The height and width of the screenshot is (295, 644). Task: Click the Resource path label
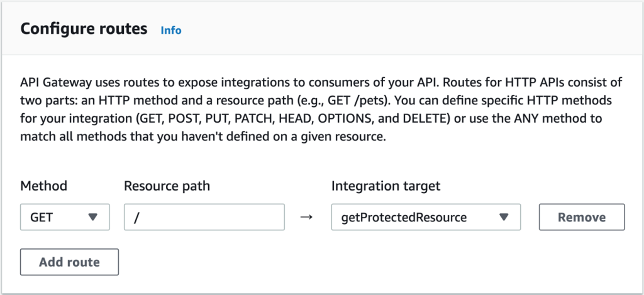(x=167, y=186)
